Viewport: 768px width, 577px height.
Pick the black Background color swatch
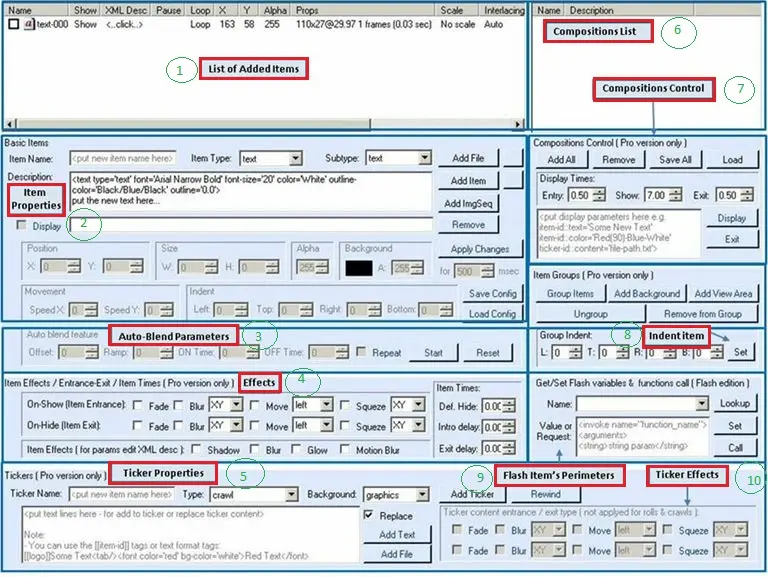(x=360, y=267)
